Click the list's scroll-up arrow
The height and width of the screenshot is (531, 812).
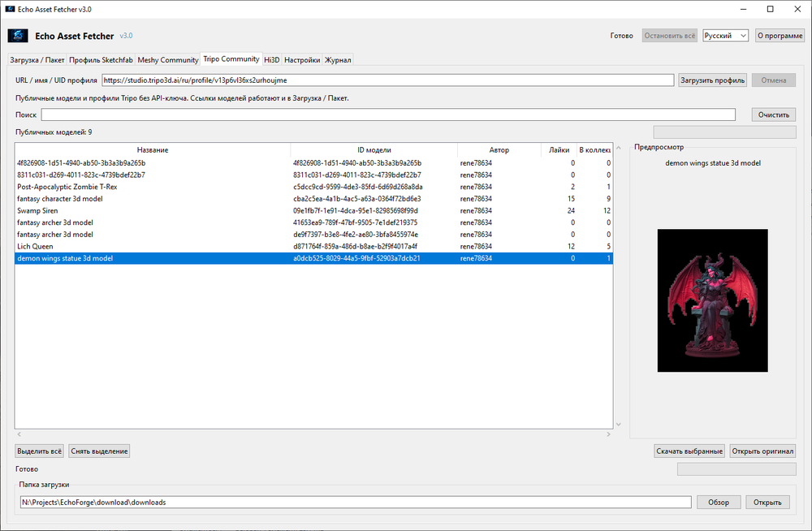point(618,148)
